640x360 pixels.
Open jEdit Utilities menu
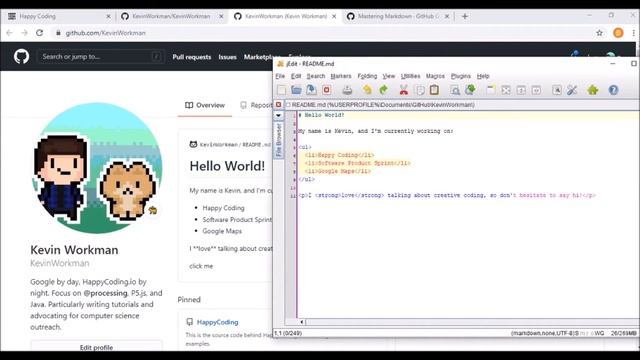pyautogui.click(x=410, y=76)
